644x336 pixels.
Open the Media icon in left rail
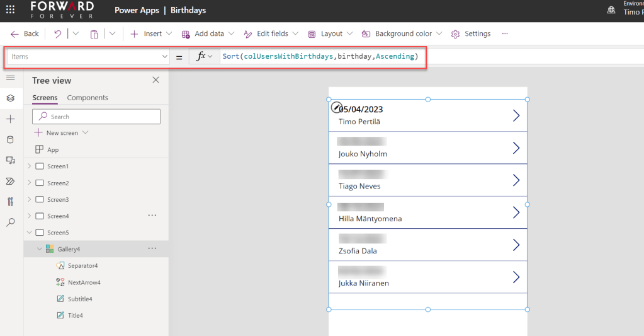pyautogui.click(x=10, y=160)
